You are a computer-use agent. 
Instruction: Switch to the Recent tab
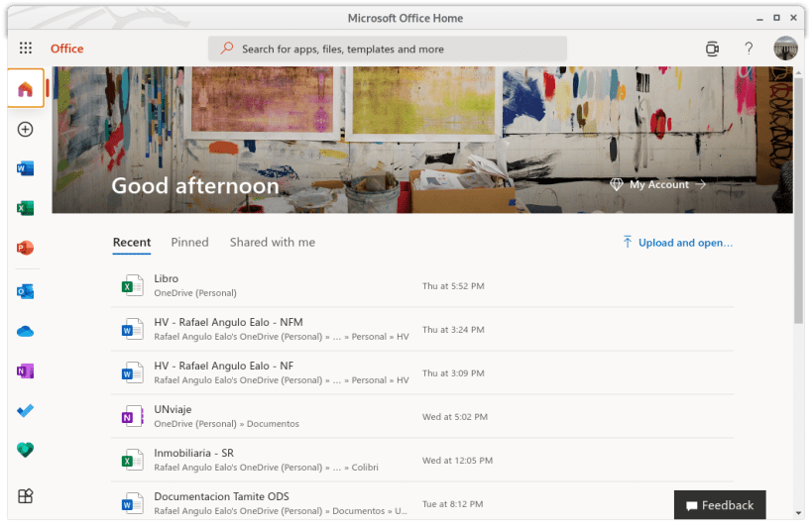132,243
